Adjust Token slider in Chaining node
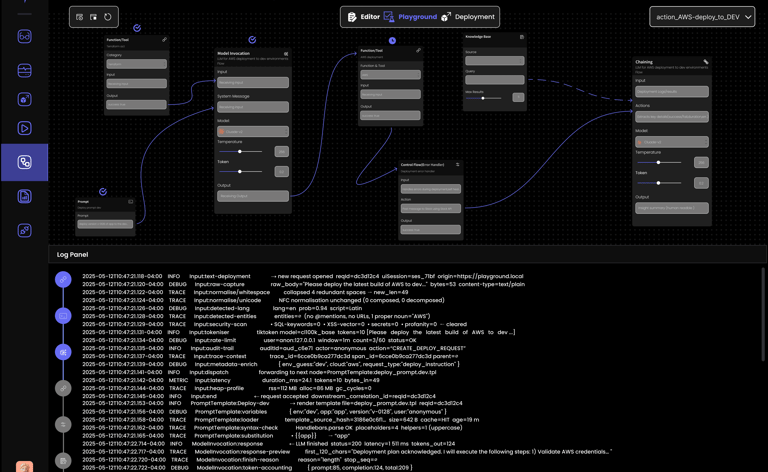Viewport: 768px width, 472px height. [659, 183]
